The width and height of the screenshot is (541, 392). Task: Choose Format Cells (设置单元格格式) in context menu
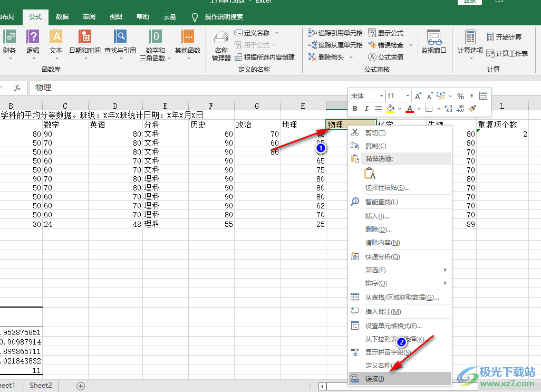pos(400,326)
